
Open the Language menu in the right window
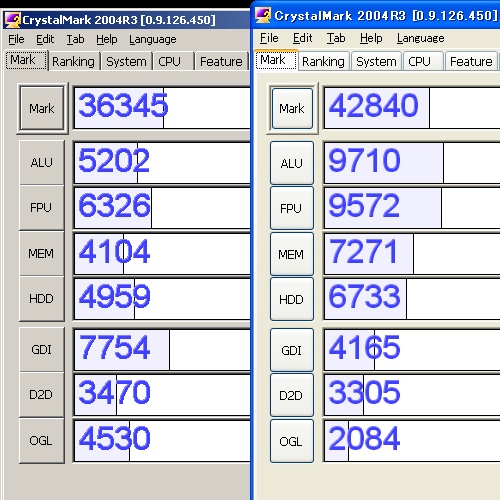pyautogui.click(x=421, y=38)
